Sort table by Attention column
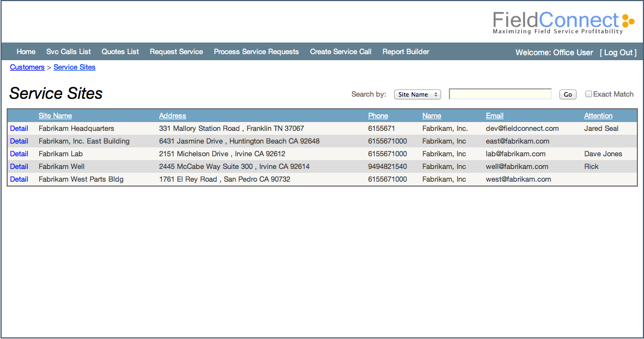This screenshot has height=339, width=644. click(598, 116)
